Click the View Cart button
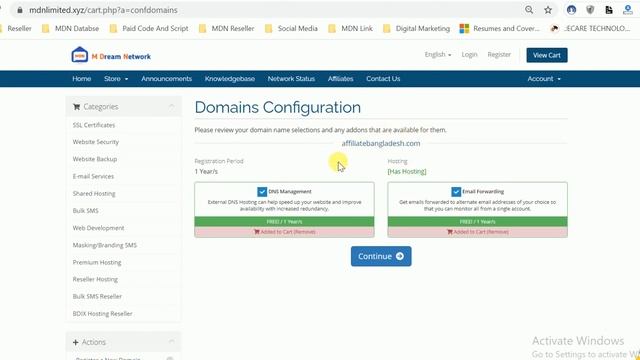The height and width of the screenshot is (360, 640). click(x=547, y=55)
